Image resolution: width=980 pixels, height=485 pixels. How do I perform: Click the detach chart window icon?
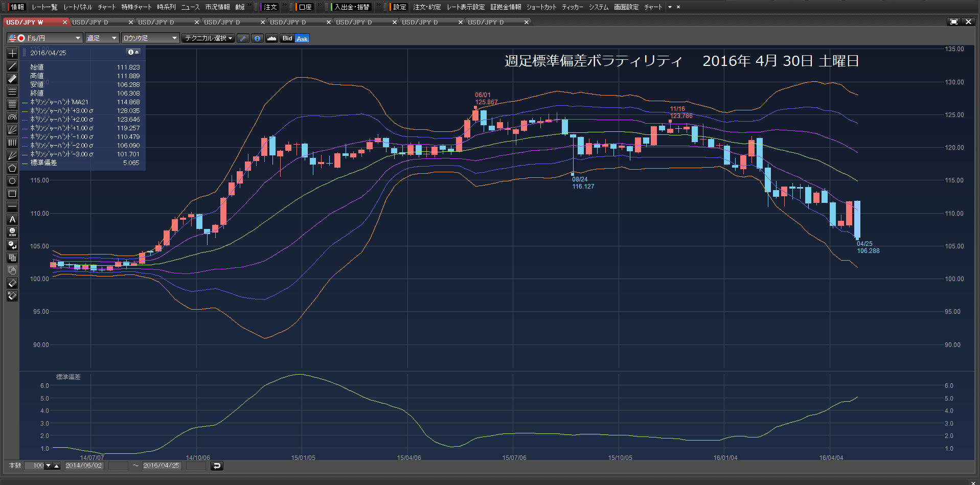pos(954,22)
